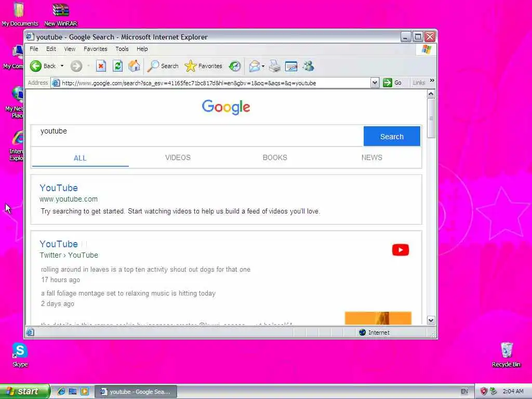The height and width of the screenshot is (399, 532).
Task: Open Favorites star in toolbar
Action: click(190, 66)
